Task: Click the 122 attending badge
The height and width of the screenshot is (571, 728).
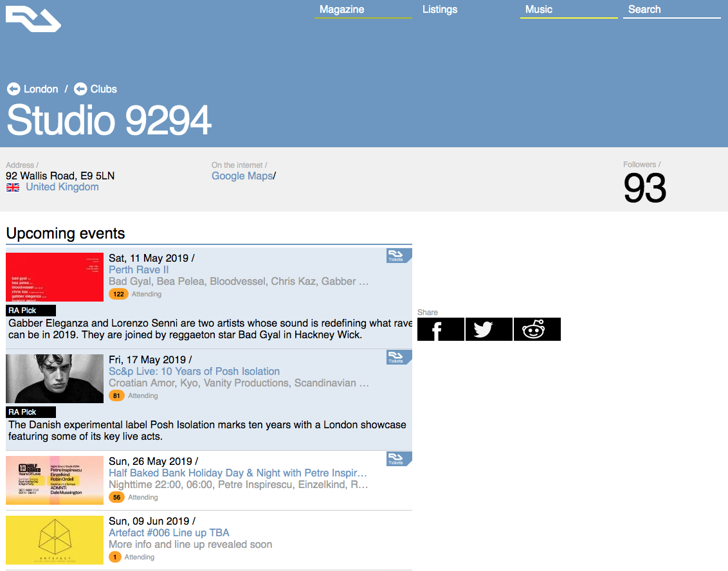Action: tap(118, 295)
